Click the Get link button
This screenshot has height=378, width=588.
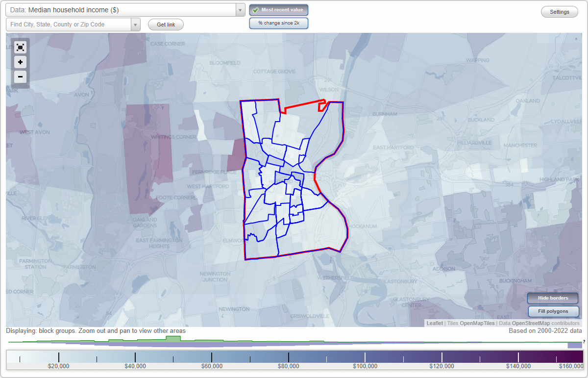point(165,24)
